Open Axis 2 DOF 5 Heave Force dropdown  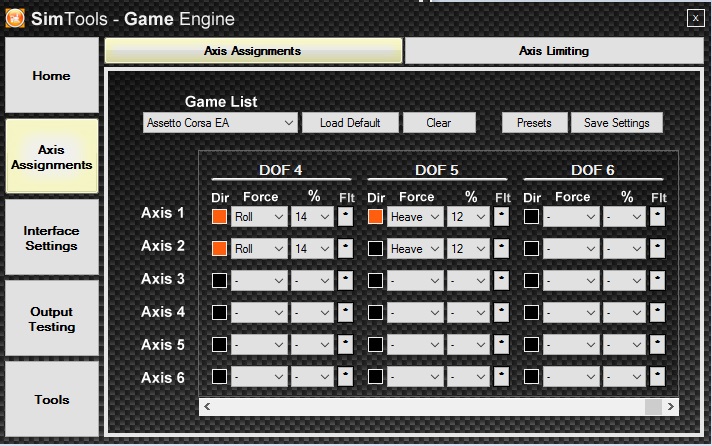(x=415, y=248)
